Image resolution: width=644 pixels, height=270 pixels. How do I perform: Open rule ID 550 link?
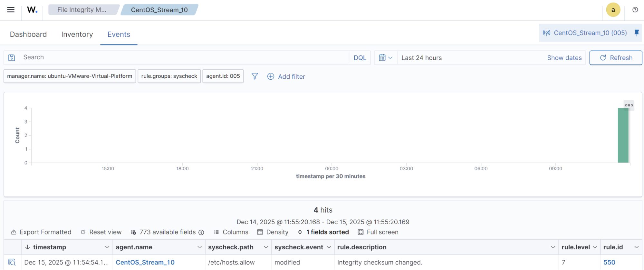[609, 262]
